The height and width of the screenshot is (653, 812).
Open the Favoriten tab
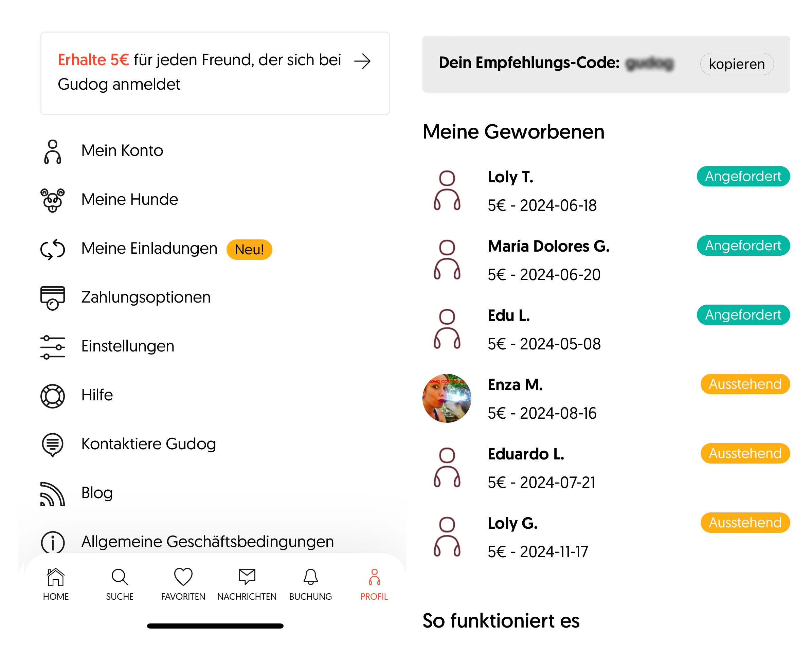coord(183,584)
